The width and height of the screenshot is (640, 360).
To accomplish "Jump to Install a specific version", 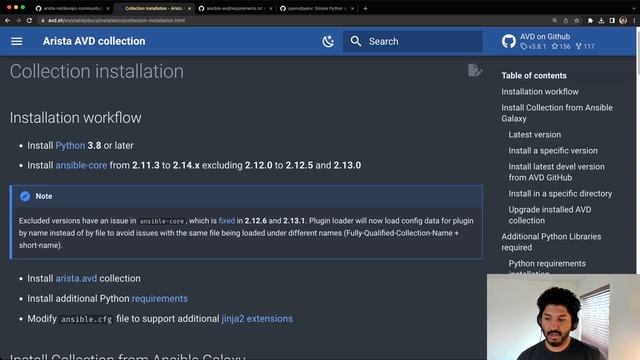I will tap(553, 151).
